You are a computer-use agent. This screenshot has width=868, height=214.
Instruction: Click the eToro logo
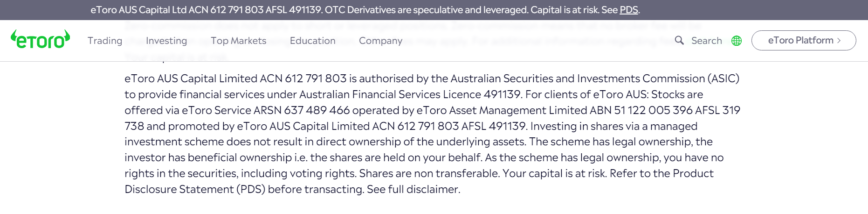pyautogui.click(x=40, y=40)
